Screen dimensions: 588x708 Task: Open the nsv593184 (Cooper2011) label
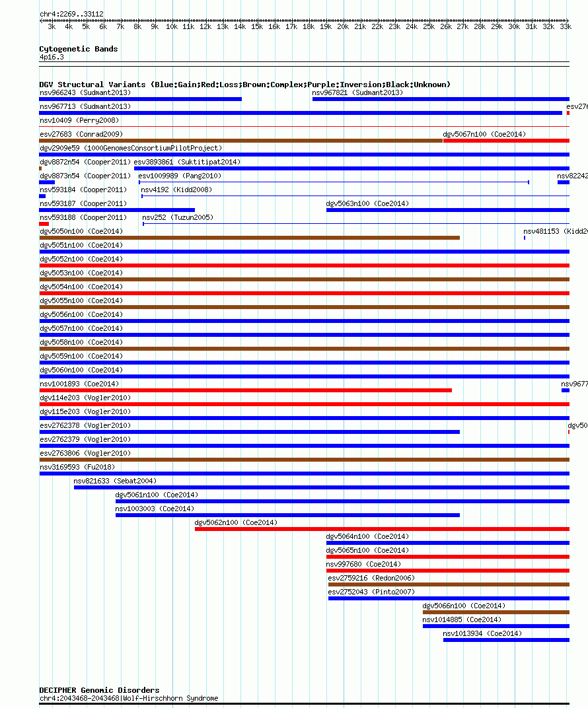point(83,190)
